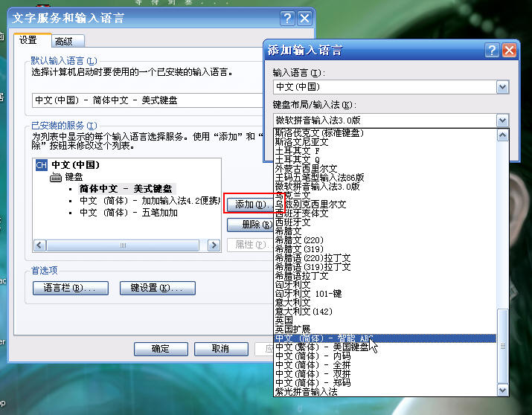Click the keyboard icon beside 键盘
Viewport: 532px width, 415px height.
[x=56, y=177]
